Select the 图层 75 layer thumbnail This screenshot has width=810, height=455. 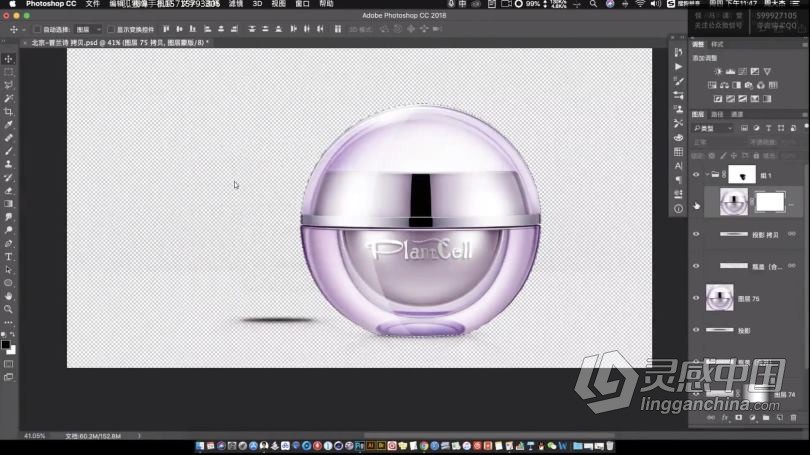720,297
